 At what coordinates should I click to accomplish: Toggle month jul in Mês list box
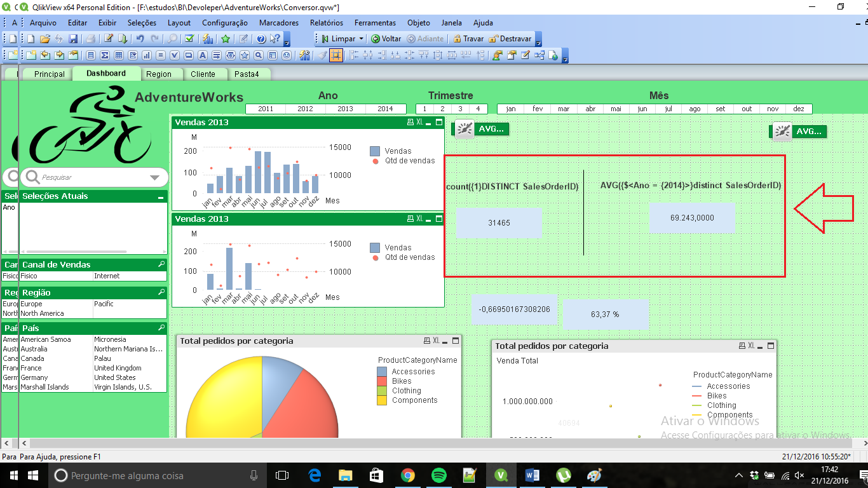click(x=668, y=109)
